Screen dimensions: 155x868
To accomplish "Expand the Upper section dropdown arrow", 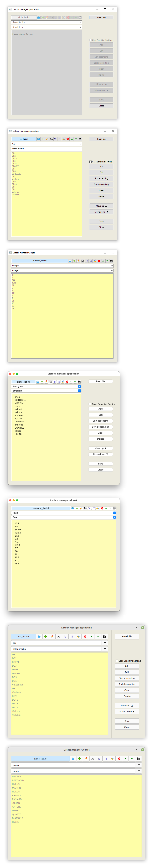I will 138,765.
